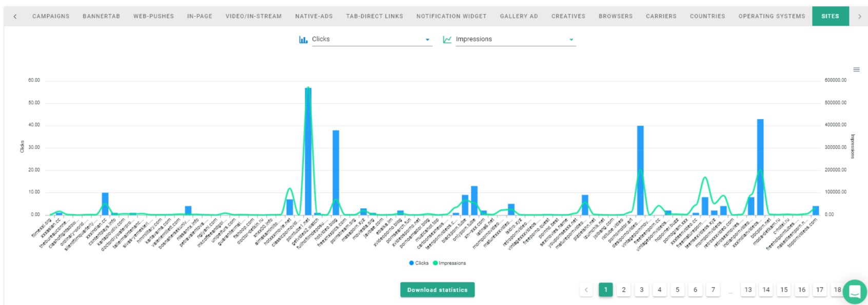Open the chat support widget
The image size is (868, 305).
pos(854,292)
